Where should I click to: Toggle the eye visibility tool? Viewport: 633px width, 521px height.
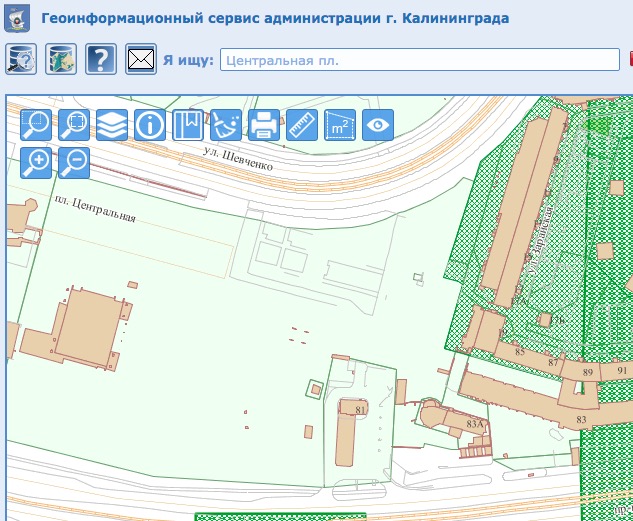tap(378, 125)
